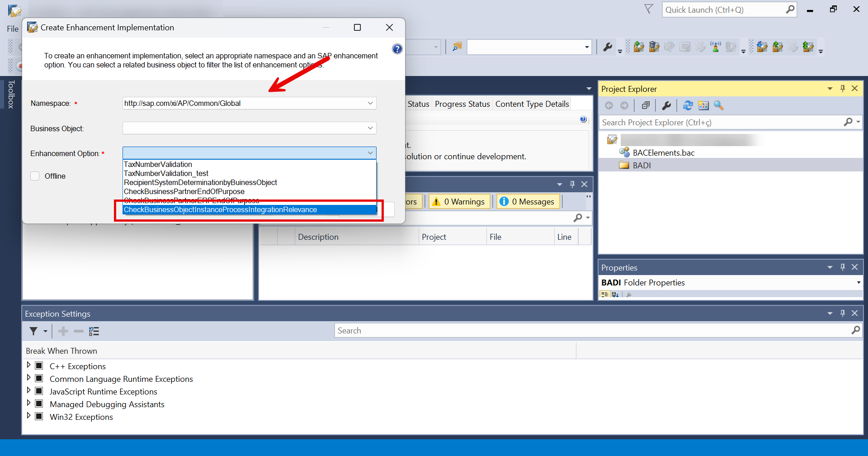
Task: Open the vertical Toolbox tab
Action: [x=11, y=94]
